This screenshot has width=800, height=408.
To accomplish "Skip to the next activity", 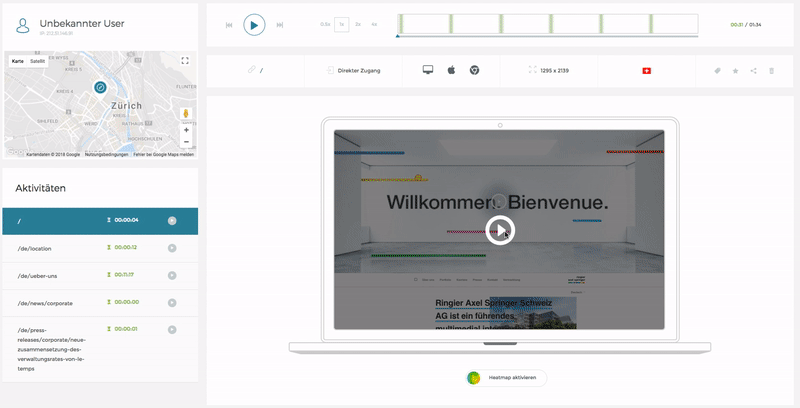I will 280,24.
